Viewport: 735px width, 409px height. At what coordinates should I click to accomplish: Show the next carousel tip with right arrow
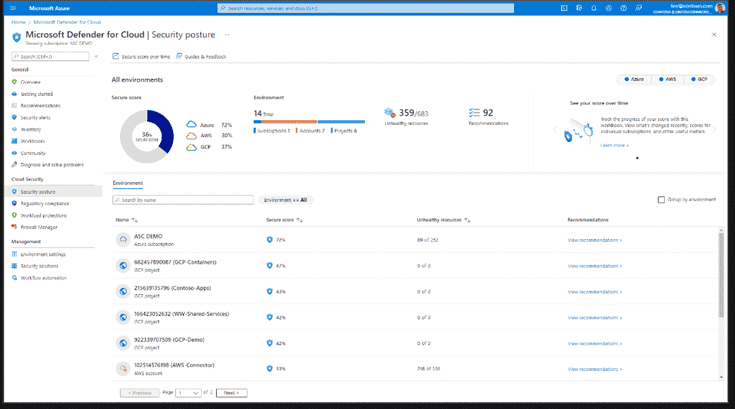714,130
